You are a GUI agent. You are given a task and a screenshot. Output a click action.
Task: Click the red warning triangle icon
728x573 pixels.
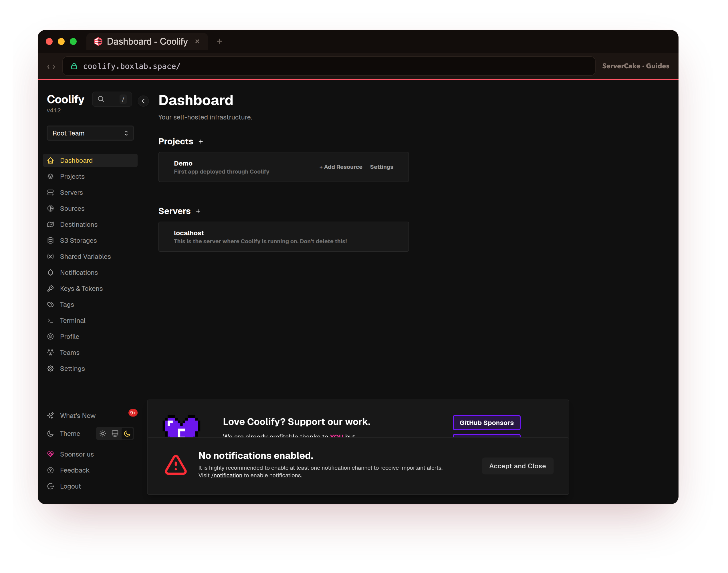176,465
